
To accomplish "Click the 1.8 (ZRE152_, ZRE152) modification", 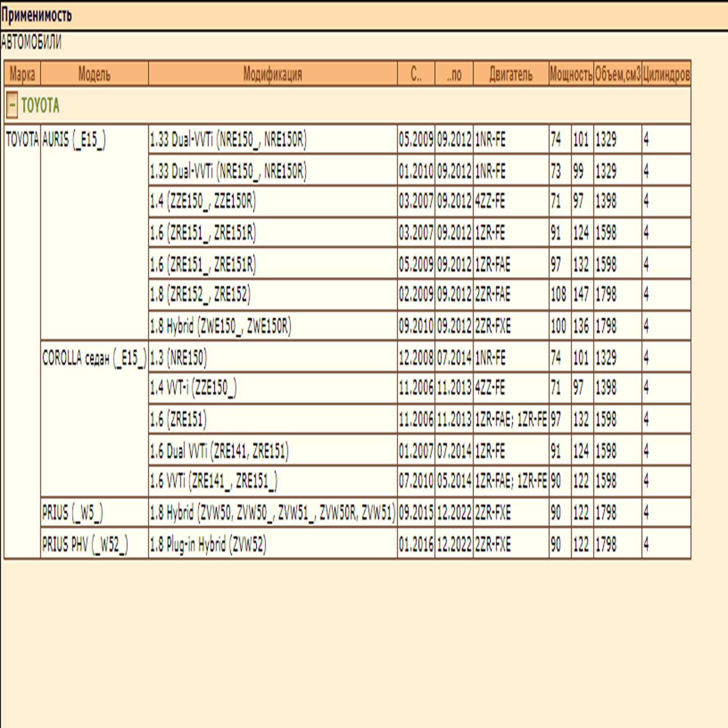I will pos(200,294).
